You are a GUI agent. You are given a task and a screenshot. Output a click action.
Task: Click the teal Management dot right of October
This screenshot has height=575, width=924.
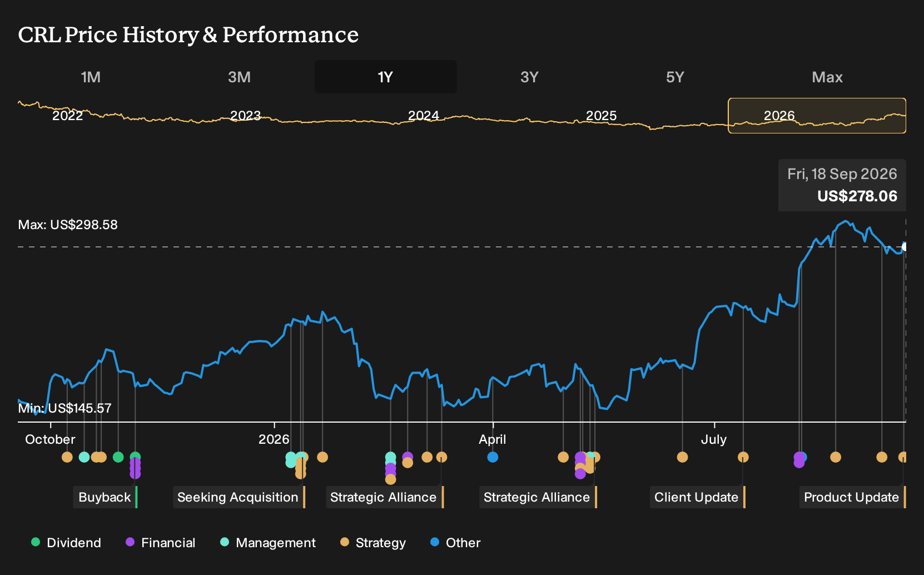[84, 457]
